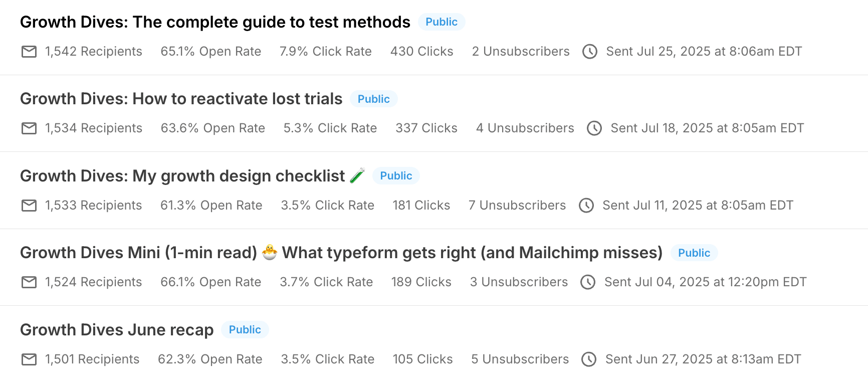The width and height of the screenshot is (868, 382).
Task: Open the typeform vs Mailchimp Mini post
Action: pyautogui.click(x=341, y=253)
